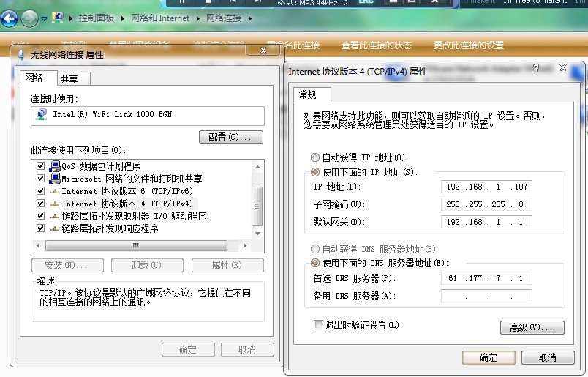Click the forward arrow in Explorer navigation
The width and height of the screenshot is (588, 377).
[29, 18]
